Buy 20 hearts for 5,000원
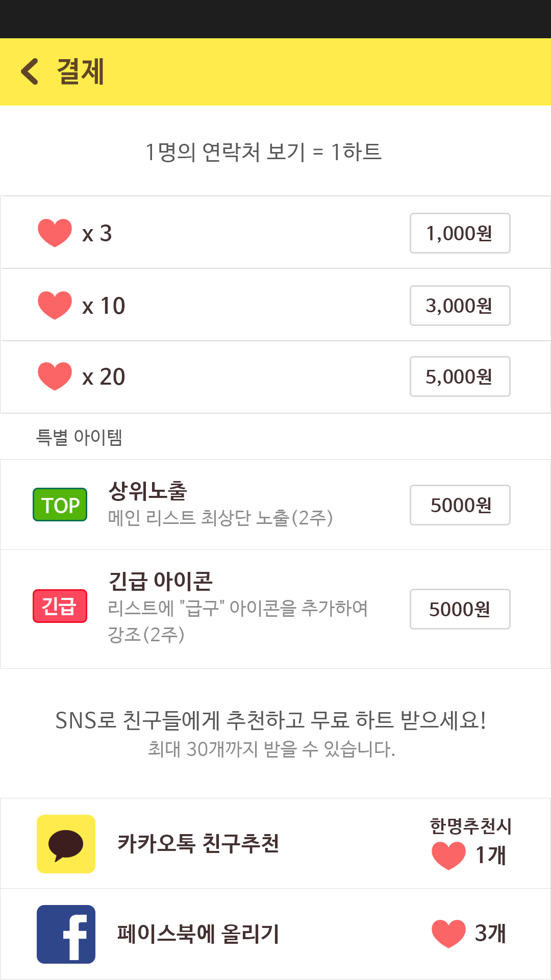Image resolution: width=551 pixels, height=980 pixels. (460, 376)
